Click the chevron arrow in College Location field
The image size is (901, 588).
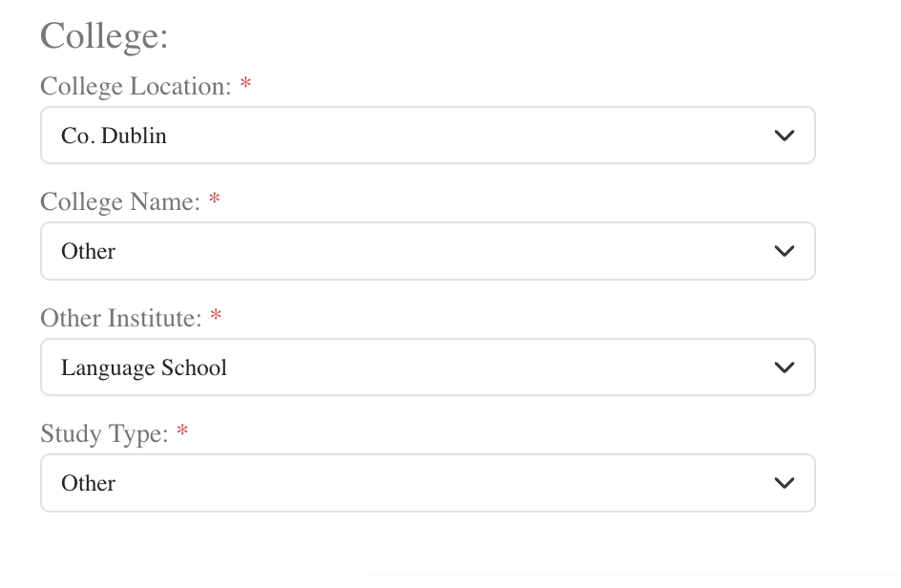tap(785, 136)
